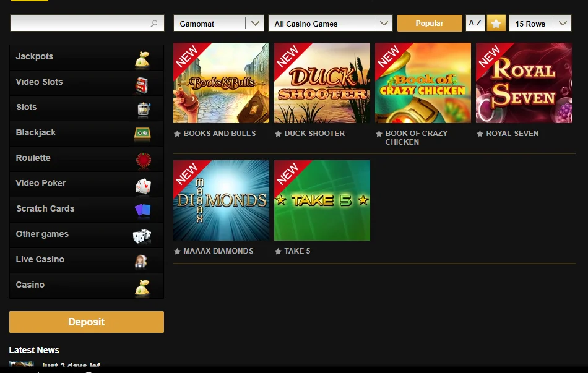Click the Scratch Cards blue icon
The width and height of the screenshot is (588, 373).
pyautogui.click(x=142, y=210)
